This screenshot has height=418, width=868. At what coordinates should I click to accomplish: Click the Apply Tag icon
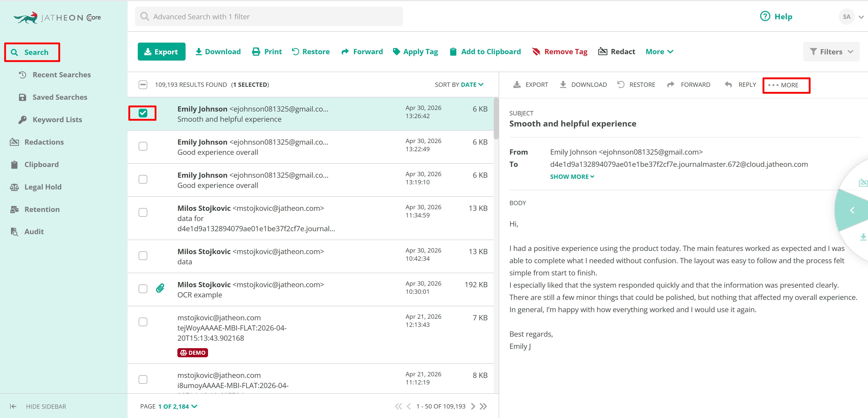397,52
